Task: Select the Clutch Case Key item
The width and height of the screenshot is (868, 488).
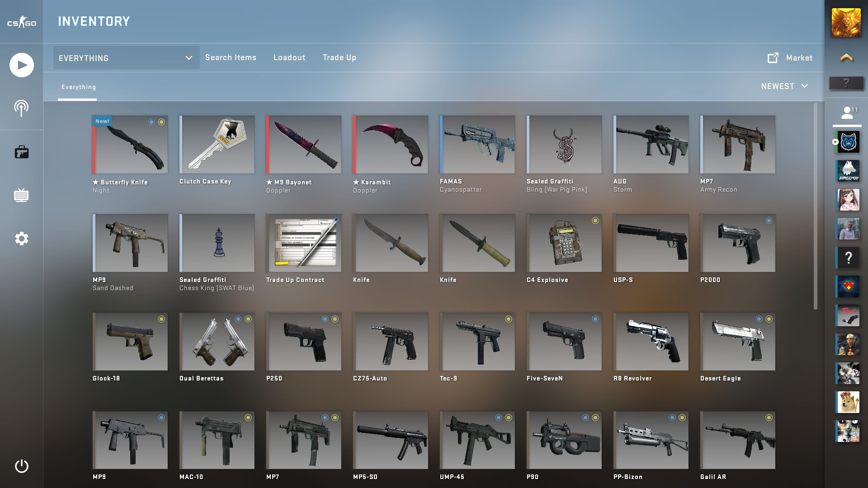Action: tap(217, 145)
